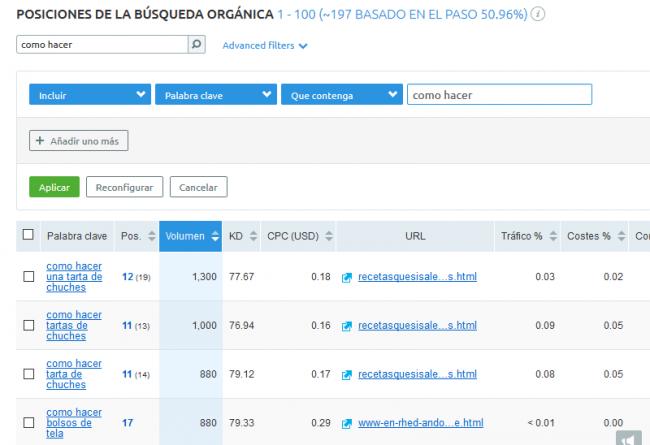Toggle the select-all checkbox in table header
The height and width of the screenshot is (445, 650).
click(x=28, y=234)
